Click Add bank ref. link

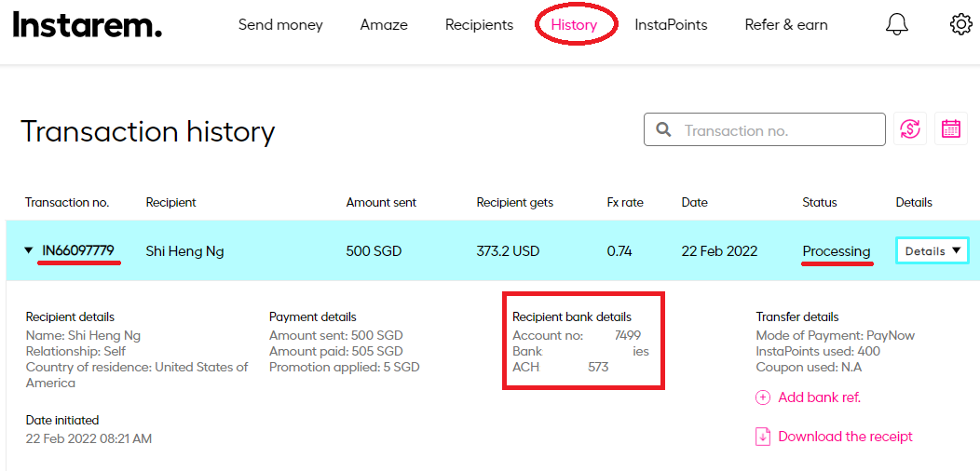820,397
